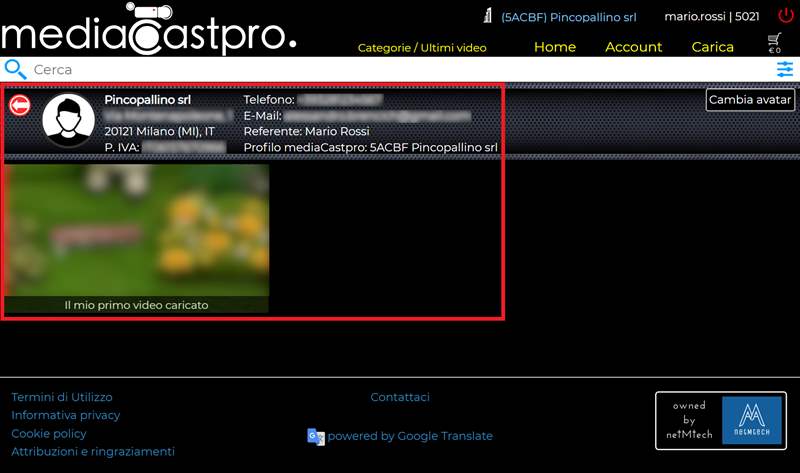Click 'Profilo mediaCastpro: 5ACBF Pincopallino srl' text
The image size is (800, 473).
click(x=370, y=147)
